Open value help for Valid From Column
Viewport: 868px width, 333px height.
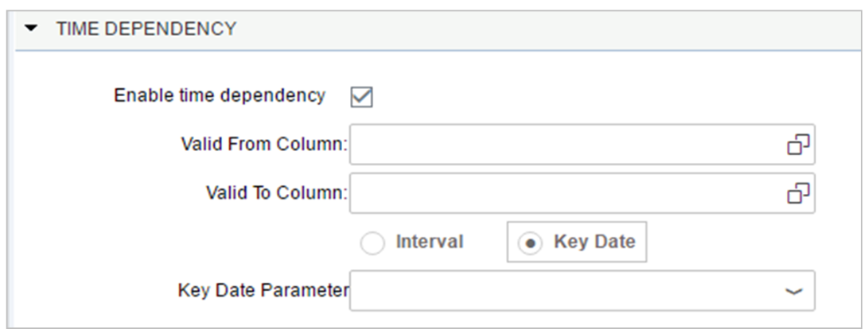(798, 144)
